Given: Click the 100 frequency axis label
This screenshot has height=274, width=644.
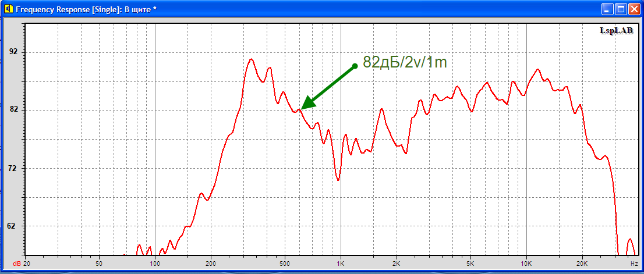Looking at the screenshot, I should (x=155, y=262).
